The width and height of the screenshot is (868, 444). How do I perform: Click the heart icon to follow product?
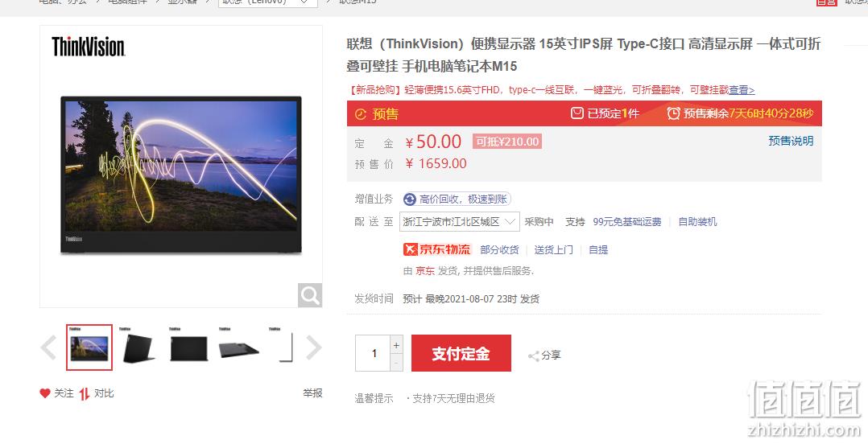pyautogui.click(x=45, y=393)
